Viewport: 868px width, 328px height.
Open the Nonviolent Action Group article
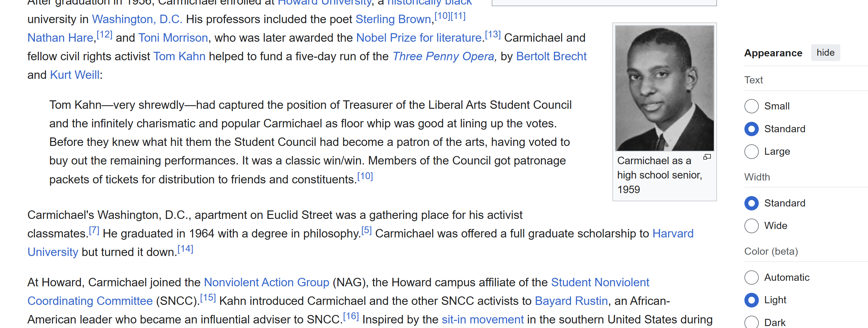(266, 282)
